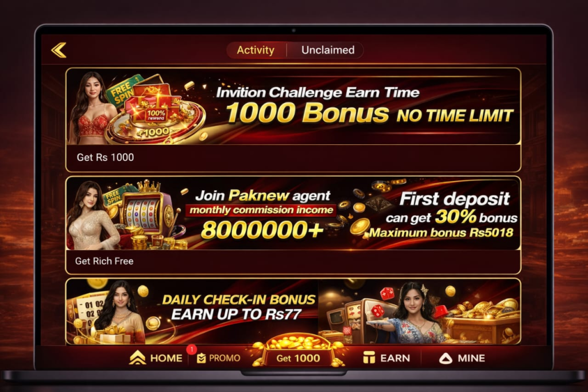Screen dimensions: 588x392
Task: Click the Get Rs 1000 caption
Action: point(106,157)
